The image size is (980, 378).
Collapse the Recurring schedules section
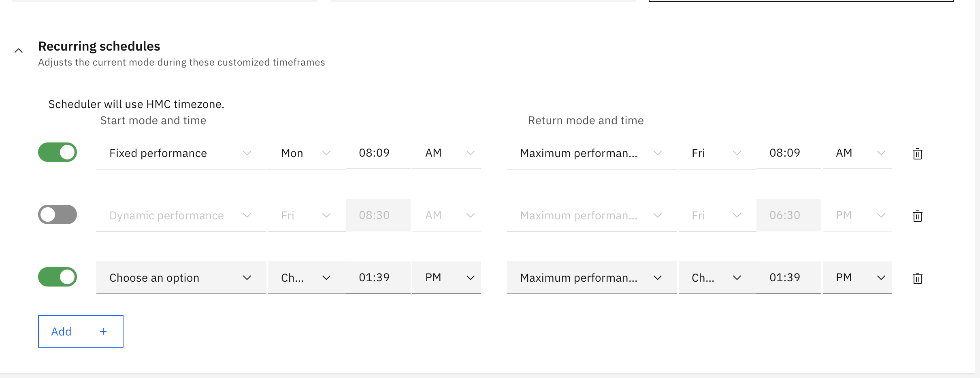(x=19, y=50)
